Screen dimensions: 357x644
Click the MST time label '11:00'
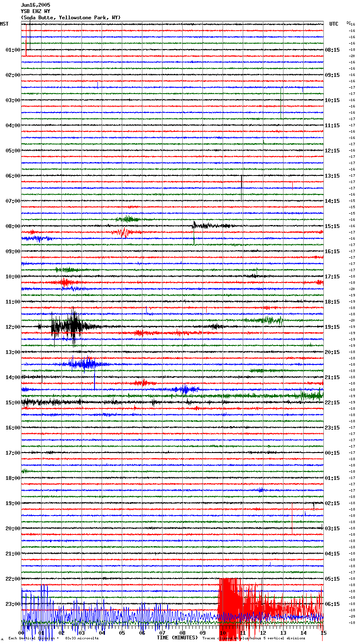[x=13, y=302]
